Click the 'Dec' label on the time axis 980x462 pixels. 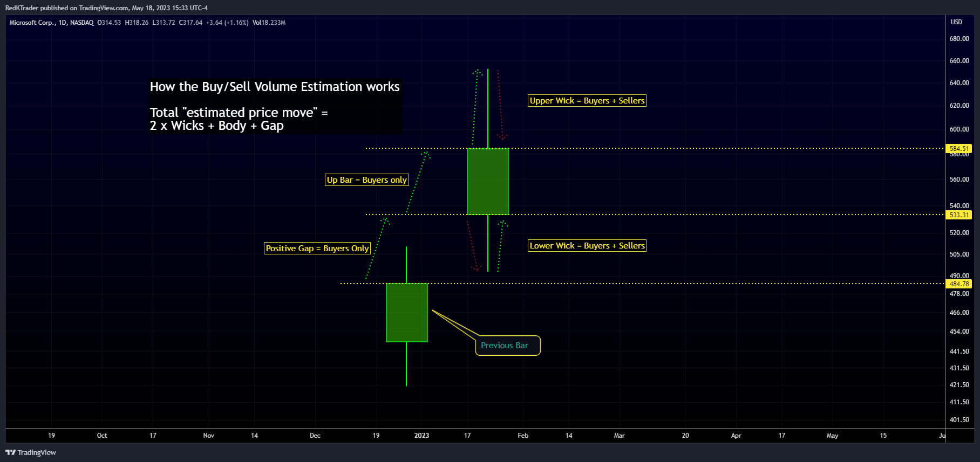(x=315, y=436)
